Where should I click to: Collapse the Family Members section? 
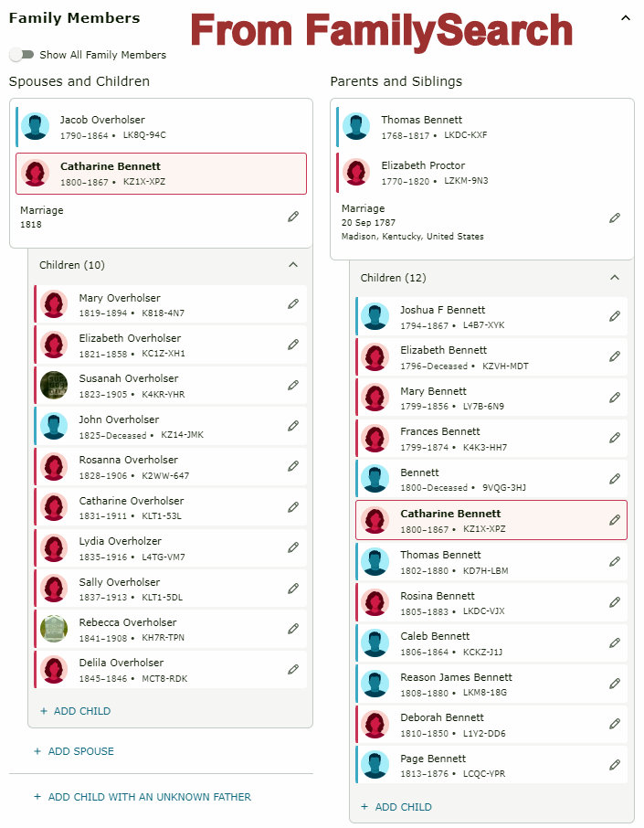tap(626, 17)
